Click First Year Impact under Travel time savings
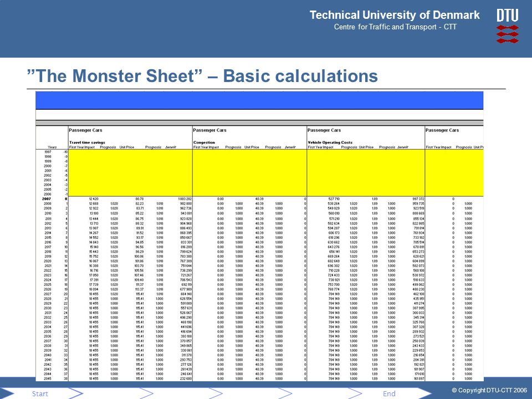Viewport: 532px width, 399px height. (x=82, y=147)
